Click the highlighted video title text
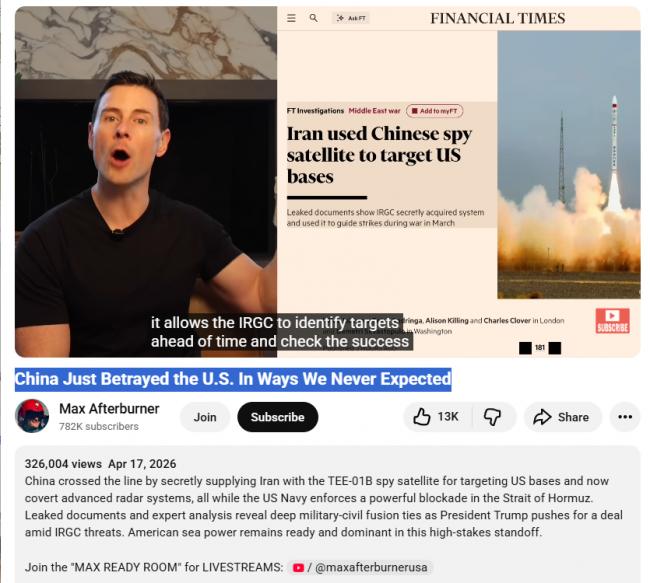Viewport: 650px width, 583px height. [233, 379]
